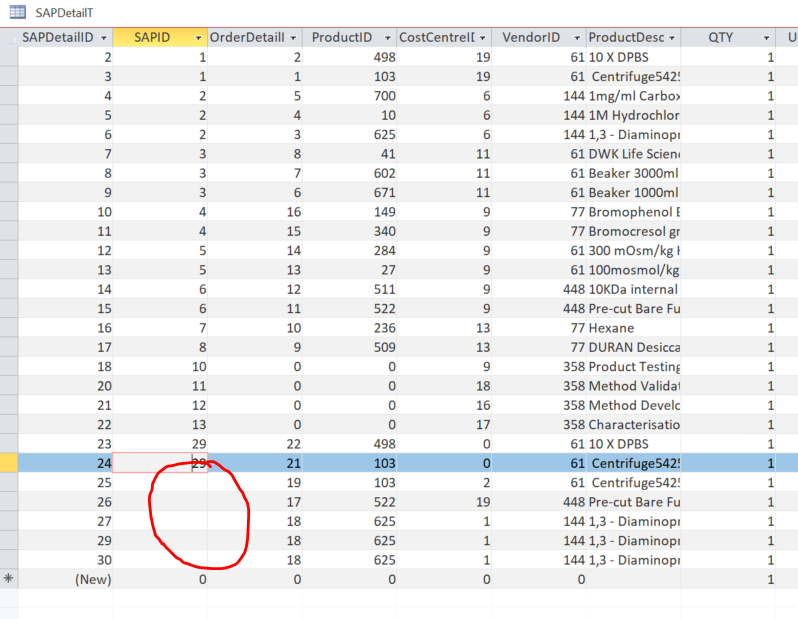The image size is (798, 619).
Task: Click the 'Beaker 1000ml' description cell
Action: [x=633, y=192]
